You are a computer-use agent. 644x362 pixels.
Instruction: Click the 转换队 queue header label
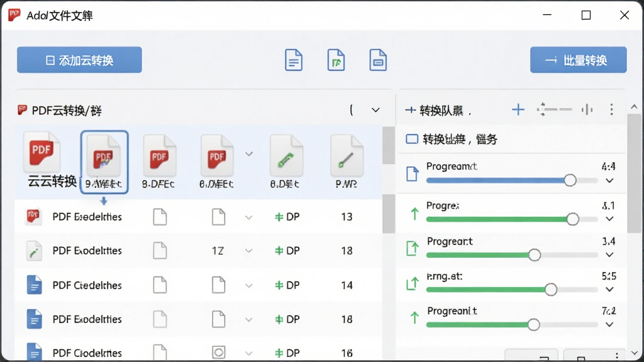click(441, 110)
